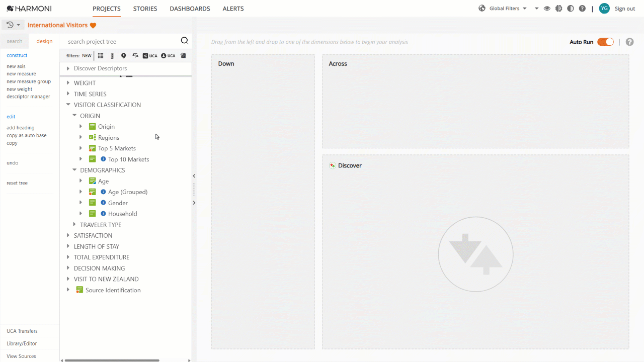Click the Discover panel icon

332,165
